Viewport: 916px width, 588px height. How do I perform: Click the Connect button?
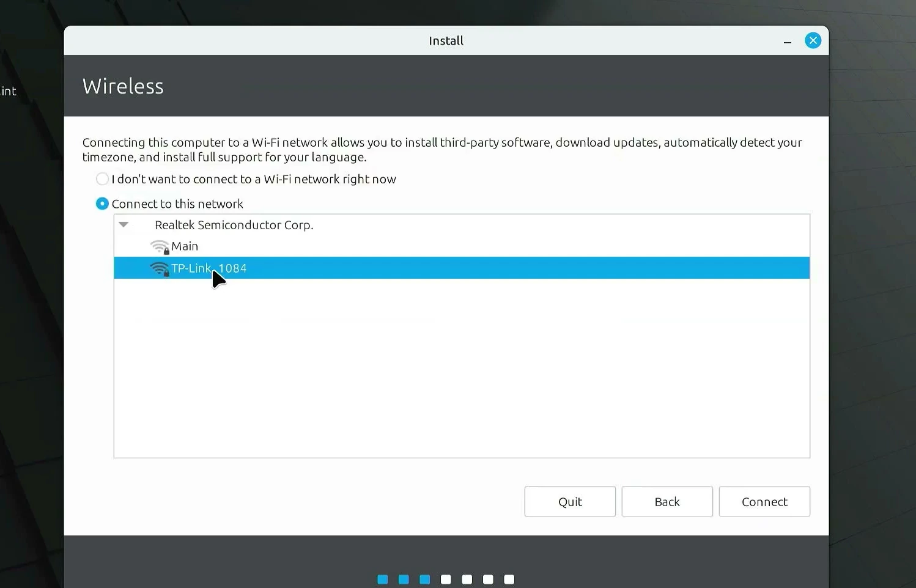[764, 502]
